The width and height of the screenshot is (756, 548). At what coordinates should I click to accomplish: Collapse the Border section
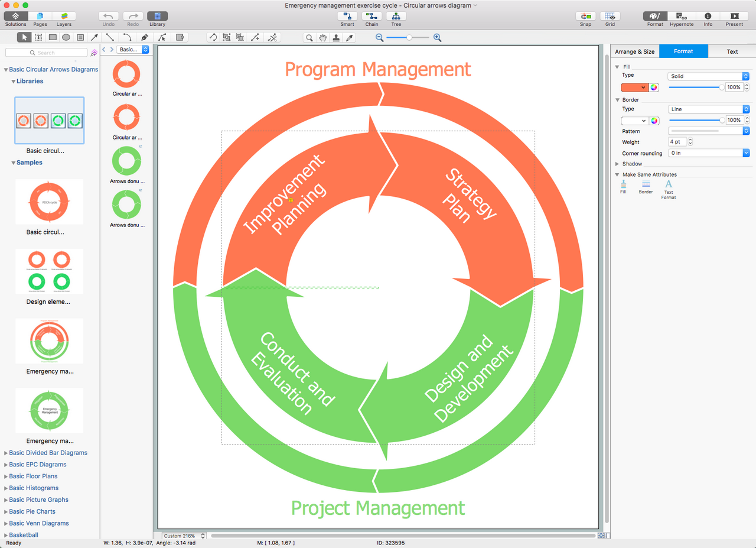coord(617,100)
